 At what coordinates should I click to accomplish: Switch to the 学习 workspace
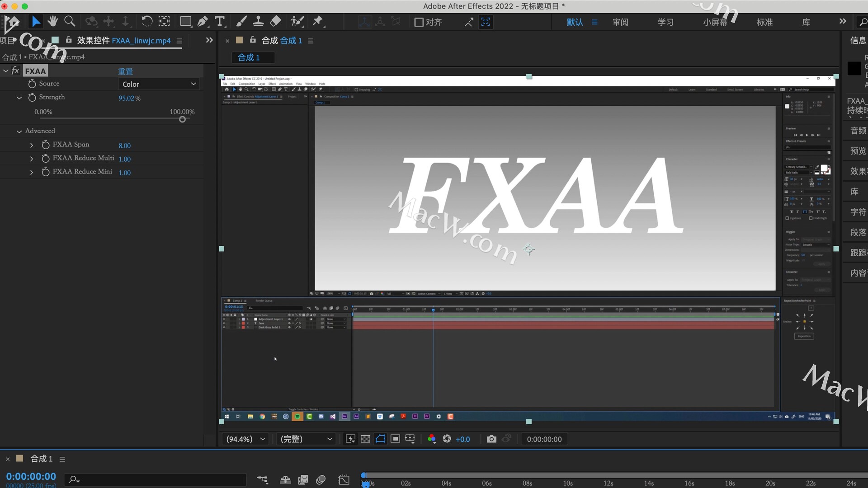click(x=665, y=22)
